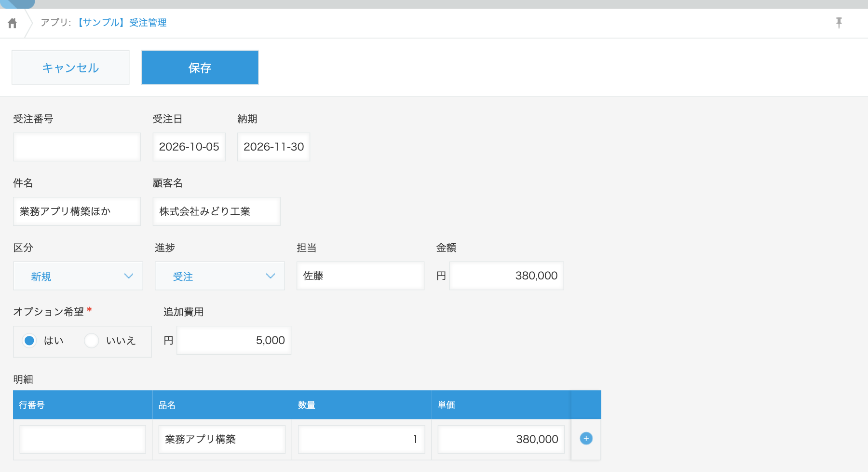The image size is (868, 472).
Task: Click the 納期 date field 2026-11-30
Action: coord(273,147)
